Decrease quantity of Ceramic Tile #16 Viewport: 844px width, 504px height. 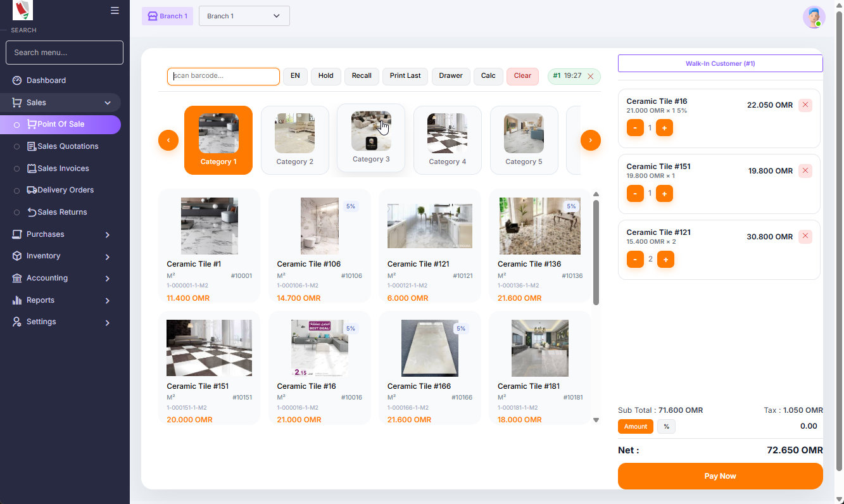(x=635, y=128)
